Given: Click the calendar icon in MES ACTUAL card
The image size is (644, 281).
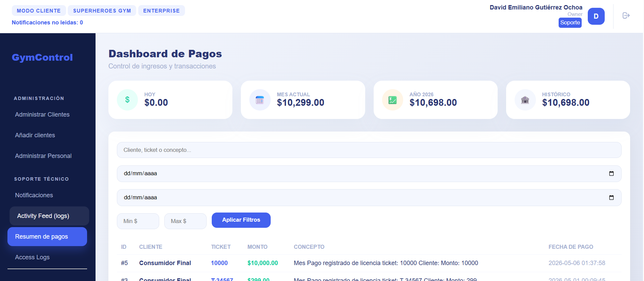Looking at the screenshot, I should (x=260, y=100).
